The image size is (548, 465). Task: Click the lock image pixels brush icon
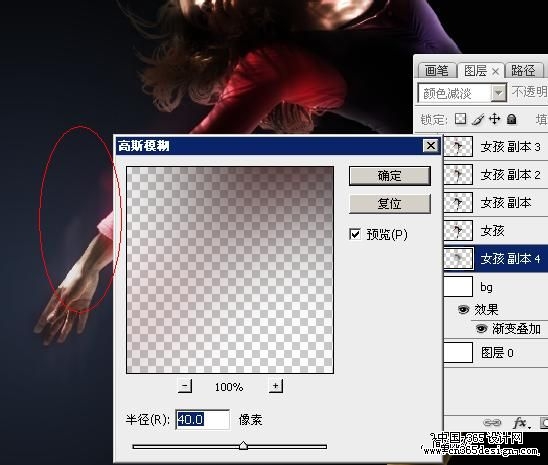[x=477, y=119]
